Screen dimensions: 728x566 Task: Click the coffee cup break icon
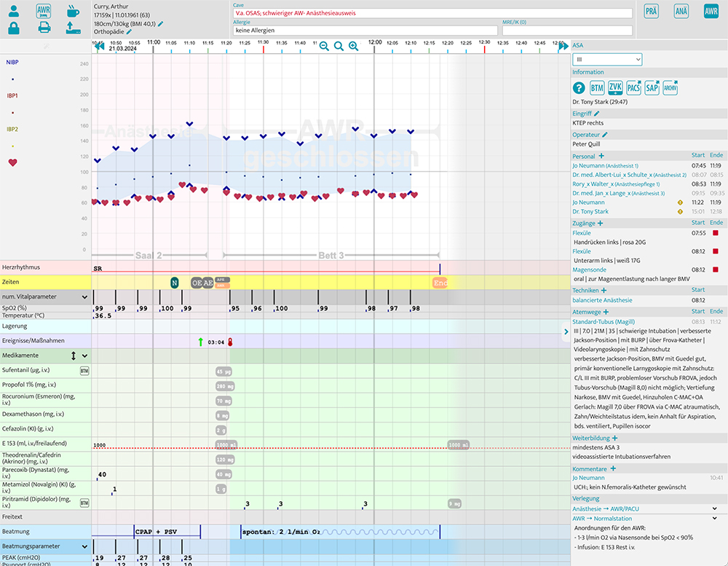coord(73,11)
